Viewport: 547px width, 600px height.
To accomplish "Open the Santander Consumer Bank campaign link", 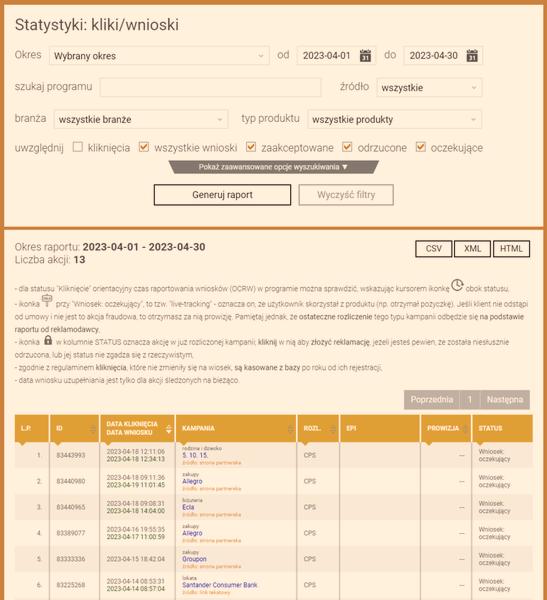I will 220,585.
